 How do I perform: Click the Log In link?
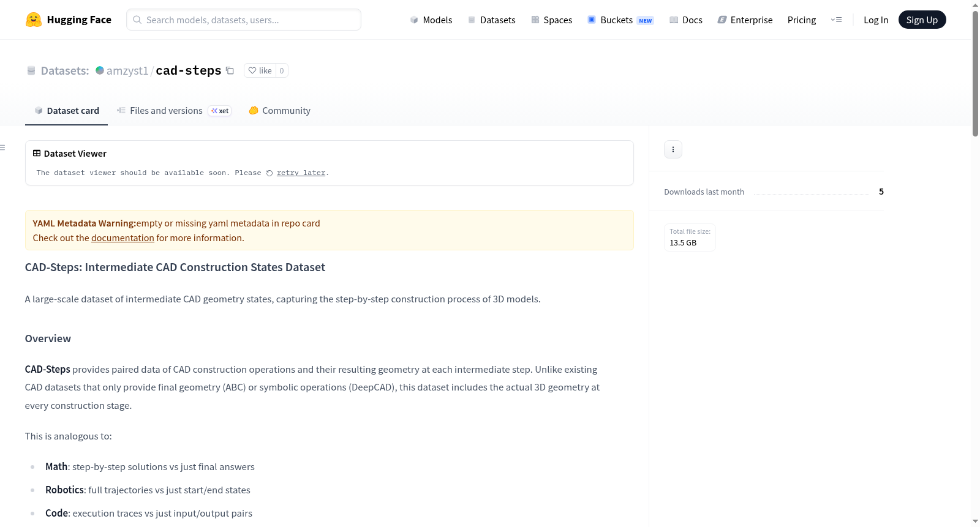point(876,20)
